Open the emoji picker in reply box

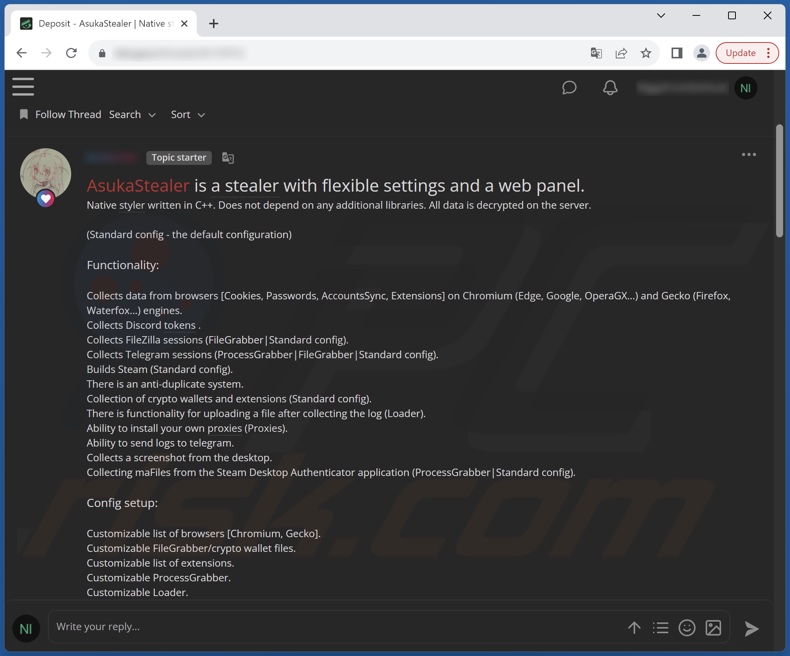687,628
